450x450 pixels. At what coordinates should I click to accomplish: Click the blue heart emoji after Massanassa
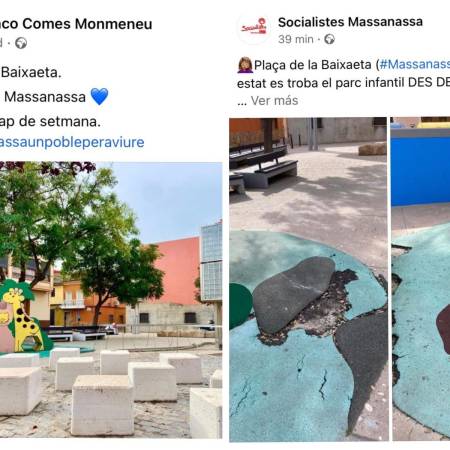99,97
